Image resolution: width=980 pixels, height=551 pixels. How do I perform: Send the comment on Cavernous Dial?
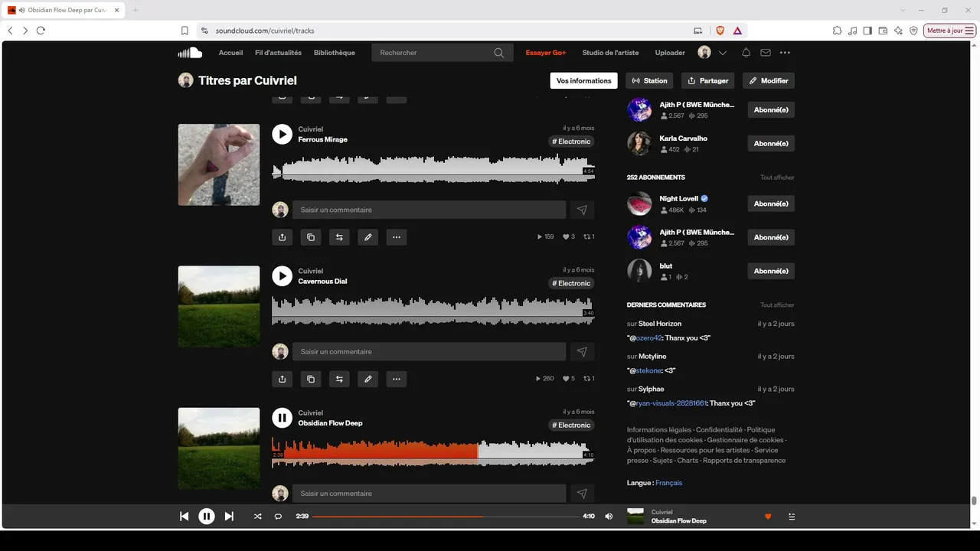pyautogui.click(x=582, y=351)
